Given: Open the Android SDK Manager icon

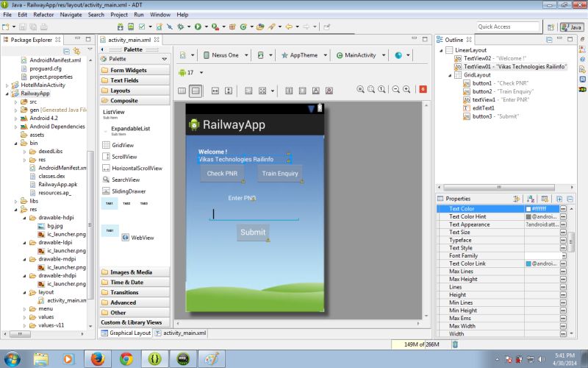Looking at the screenshot, I should 121,26.
